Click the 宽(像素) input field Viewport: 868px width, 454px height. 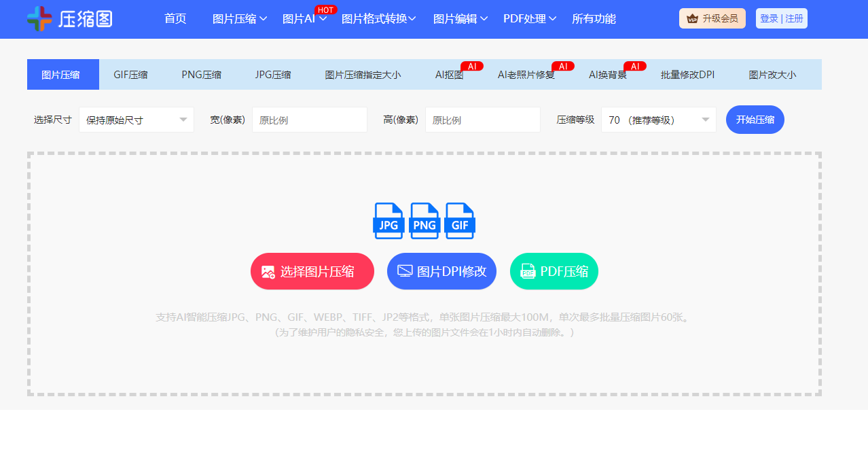pyautogui.click(x=309, y=119)
